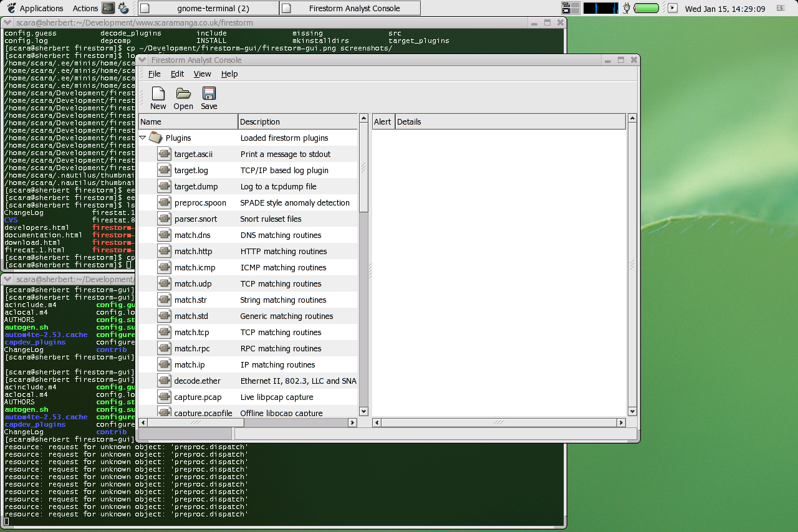Click the Alert column header
798x532 pixels.
(383, 121)
